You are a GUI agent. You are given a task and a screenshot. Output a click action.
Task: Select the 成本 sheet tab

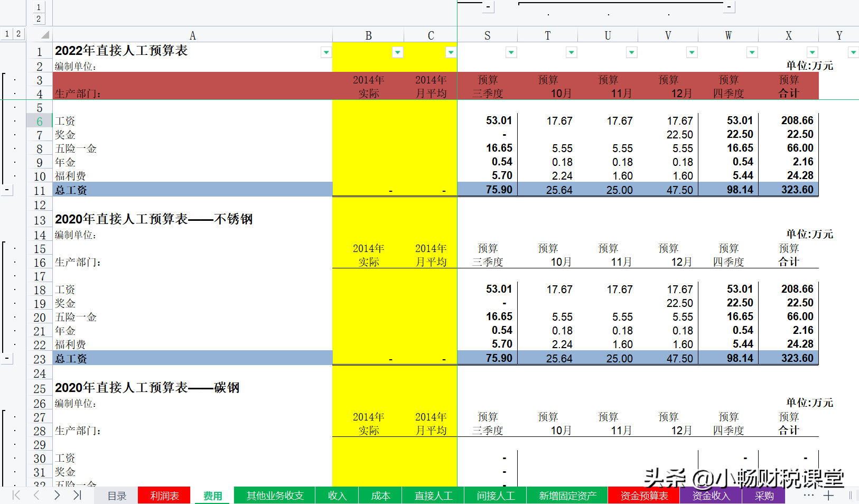click(380, 496)
